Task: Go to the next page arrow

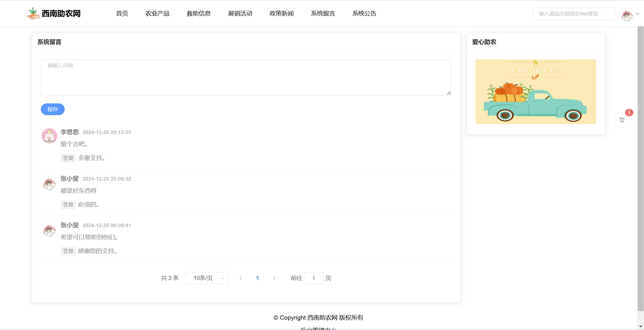Action: tap(274, 278)
